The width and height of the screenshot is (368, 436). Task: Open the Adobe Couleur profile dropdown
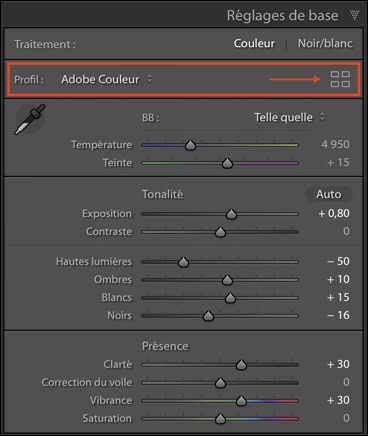(107, 79)
